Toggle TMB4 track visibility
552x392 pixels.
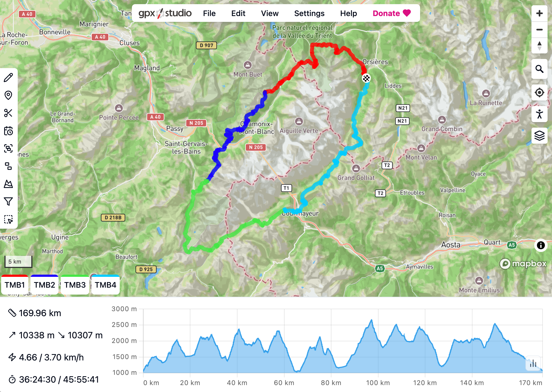pyautogui.click(x=105, y=284)
